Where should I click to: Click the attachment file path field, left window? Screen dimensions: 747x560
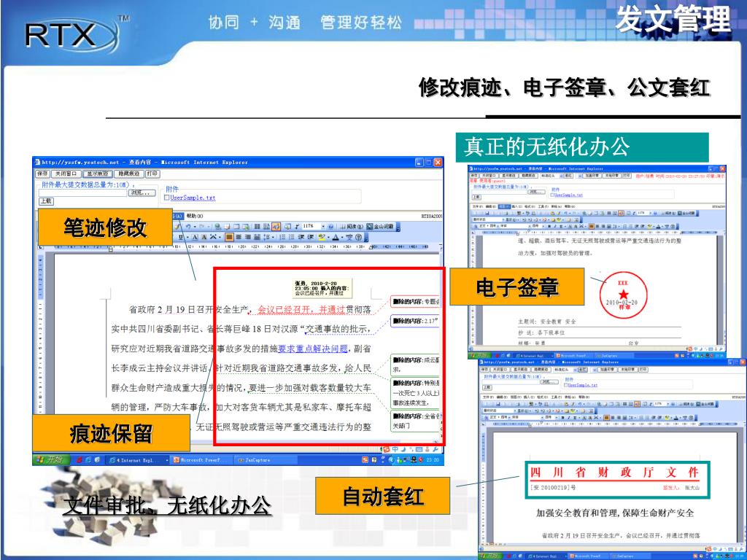pos(83,192)
